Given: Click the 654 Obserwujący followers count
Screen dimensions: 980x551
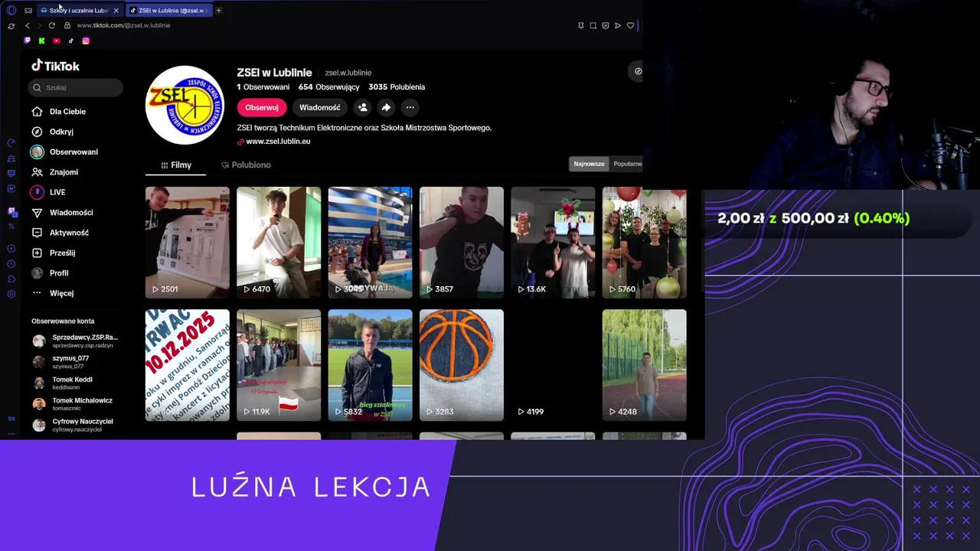Looking at the screenshot, I should tap(328, 87).
